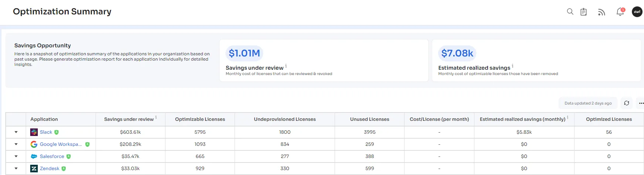Select the 834 undeprovisioned licenses cell

click(x=285, y=144)
